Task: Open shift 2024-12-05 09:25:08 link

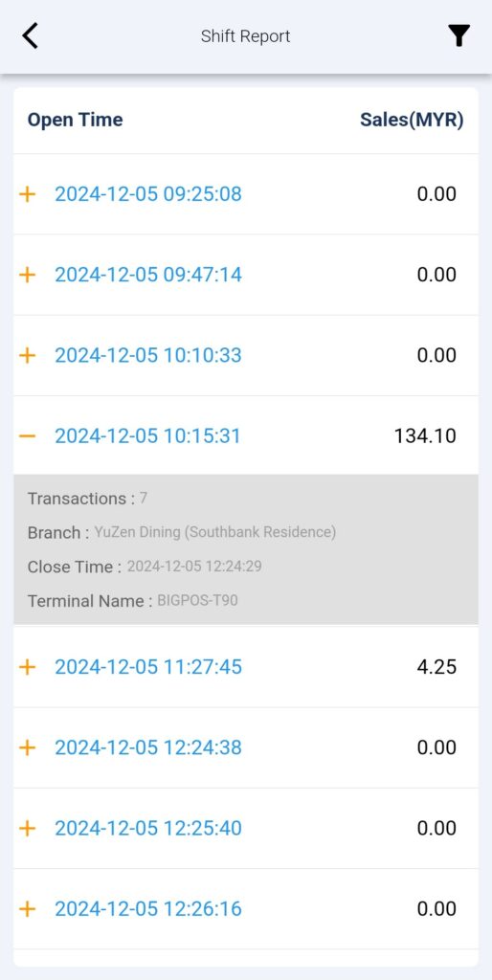Action: pyautogui.click(x=148, y=193)
